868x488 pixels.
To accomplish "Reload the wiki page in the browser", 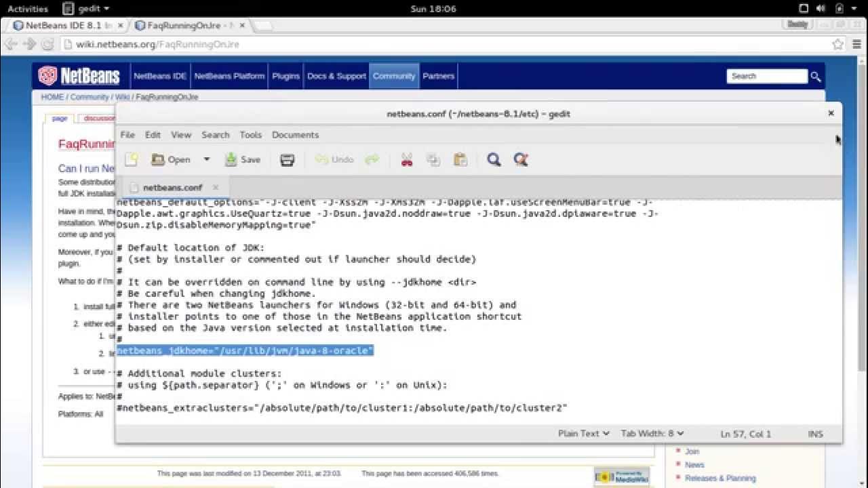I will pyautogui.click(x=47, y=44).
